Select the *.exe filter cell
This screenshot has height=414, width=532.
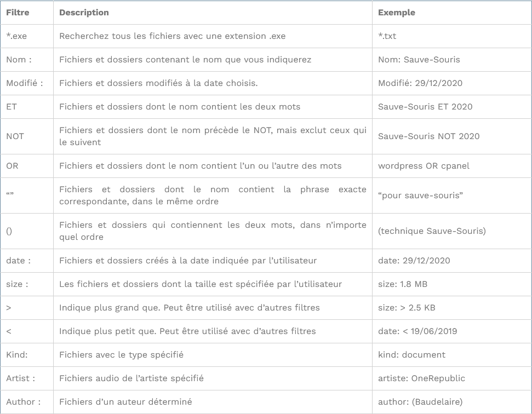(x=16, y=36)
